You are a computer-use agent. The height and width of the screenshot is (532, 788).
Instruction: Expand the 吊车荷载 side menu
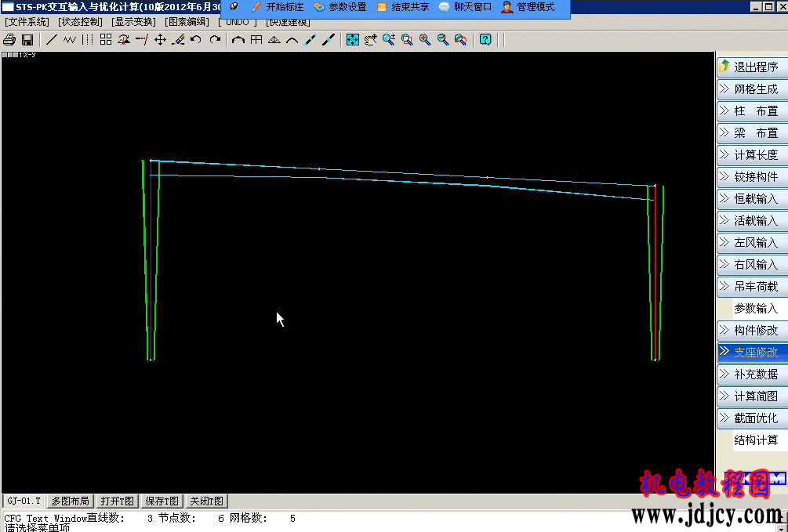click(752, 286)
